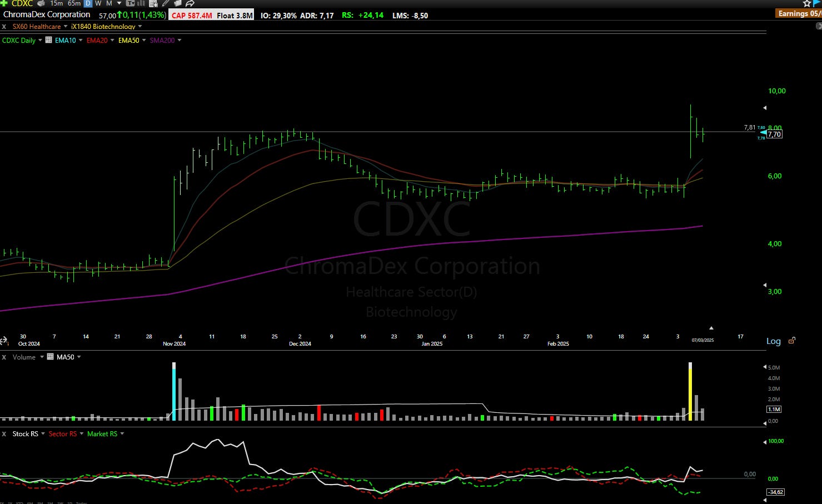Select the pencil drawing tool
Viewport: 822px width, 504px height.
pyautogui.click(x=166, y=3)
